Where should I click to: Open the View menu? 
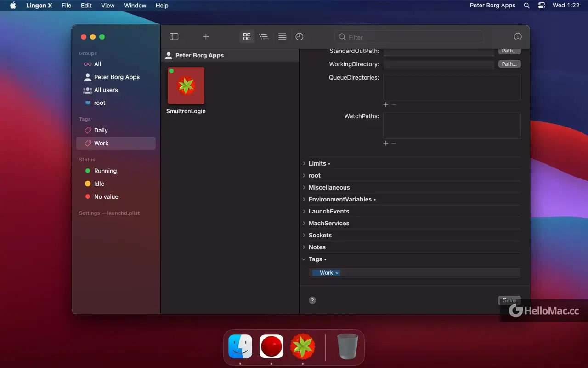[x=108, y=6]
